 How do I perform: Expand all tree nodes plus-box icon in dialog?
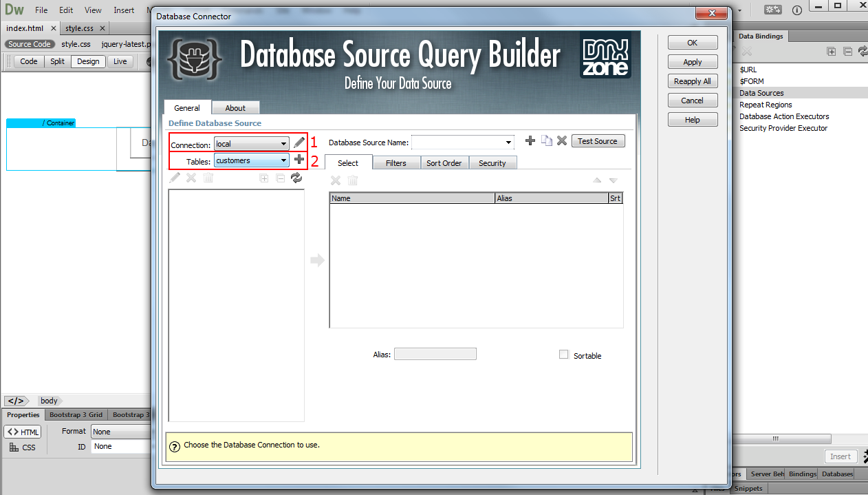[263, 178]
